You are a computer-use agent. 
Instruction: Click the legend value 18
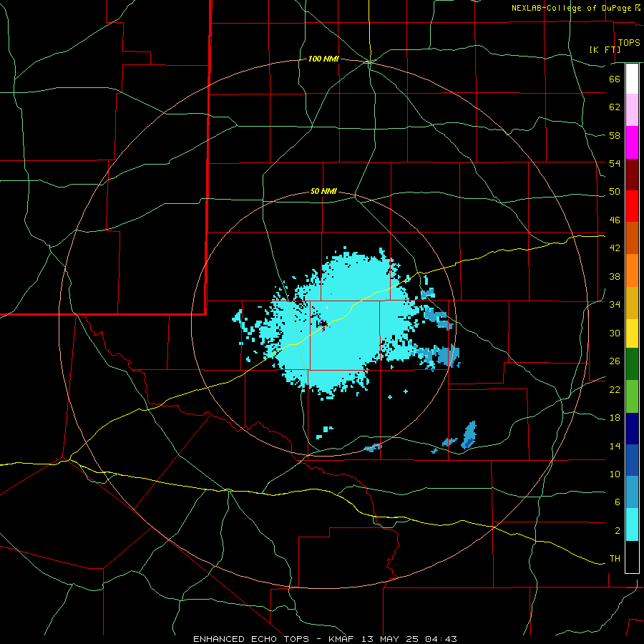pos(615,418)
